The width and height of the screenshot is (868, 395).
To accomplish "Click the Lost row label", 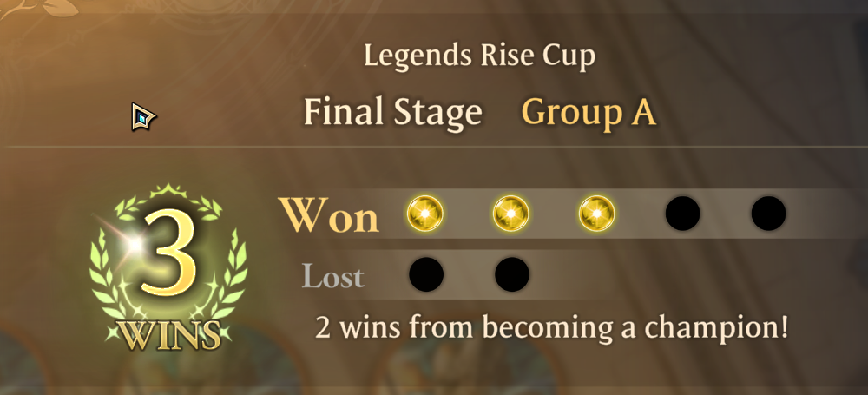I will point(332,276).
